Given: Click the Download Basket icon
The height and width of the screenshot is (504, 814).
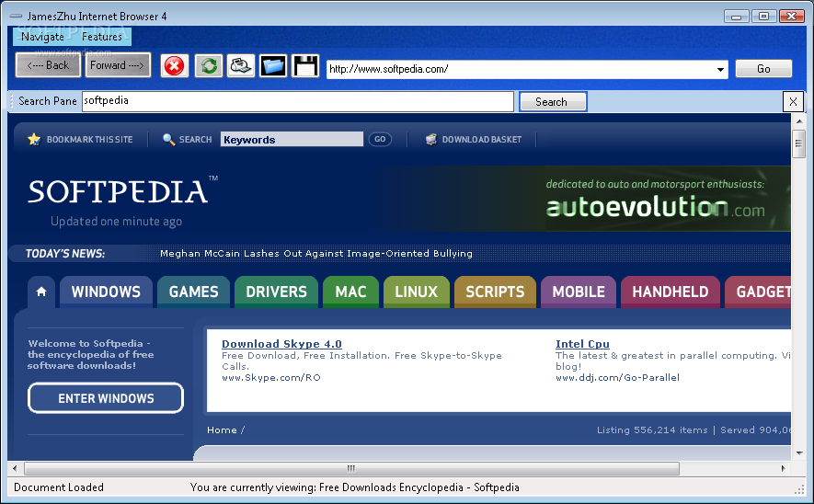Looking at the screenshot, I should coord(430,139).
